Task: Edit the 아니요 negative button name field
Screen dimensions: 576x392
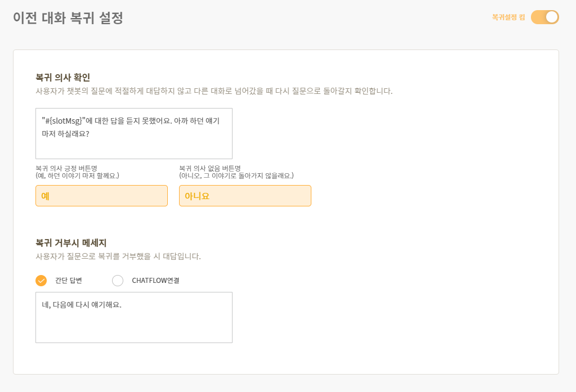Action: coord(245,196)
